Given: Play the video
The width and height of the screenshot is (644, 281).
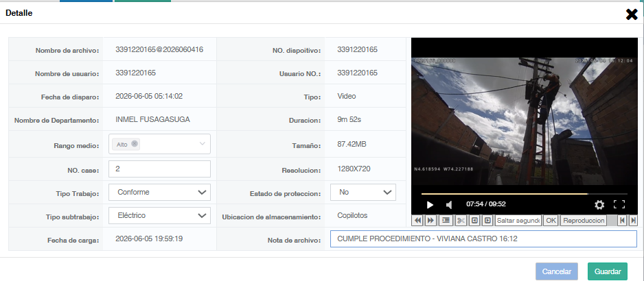Looking at the screenshot, I should click(x=430, y=204).
